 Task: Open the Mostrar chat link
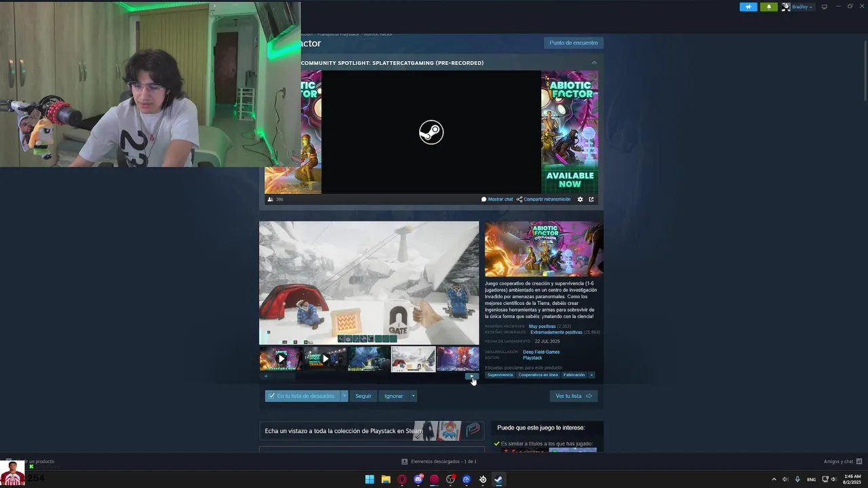pos(497,199)
